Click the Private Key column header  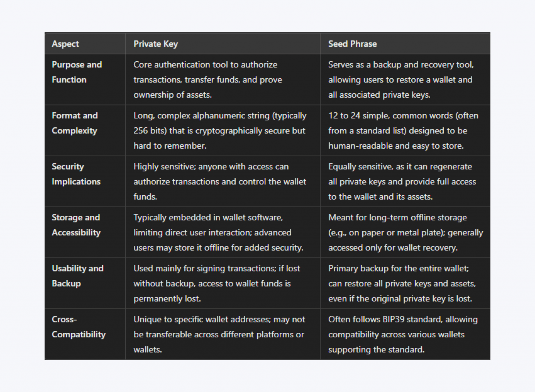pos(156,44)
